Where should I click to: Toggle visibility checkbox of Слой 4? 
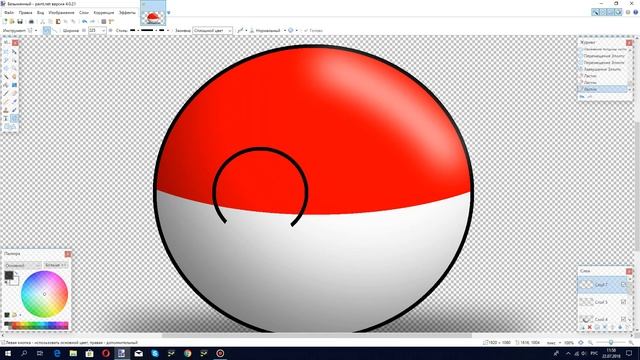(623, 319)
